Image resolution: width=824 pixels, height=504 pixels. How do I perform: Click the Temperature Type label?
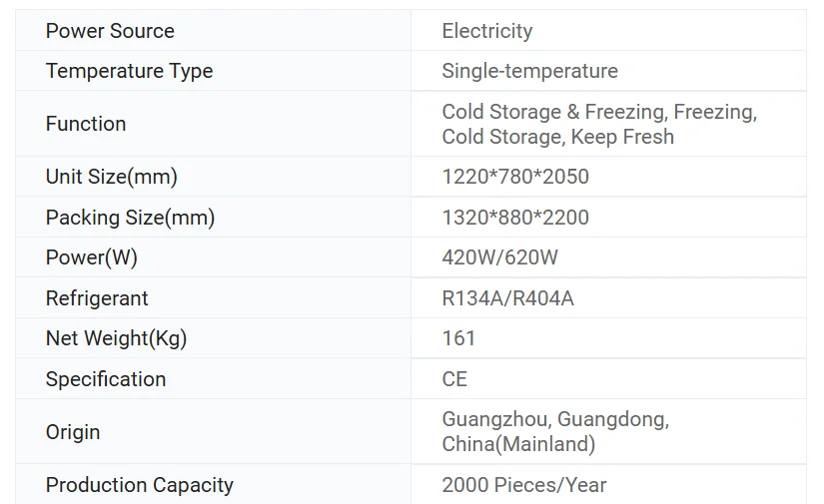[x=129, y=71]
